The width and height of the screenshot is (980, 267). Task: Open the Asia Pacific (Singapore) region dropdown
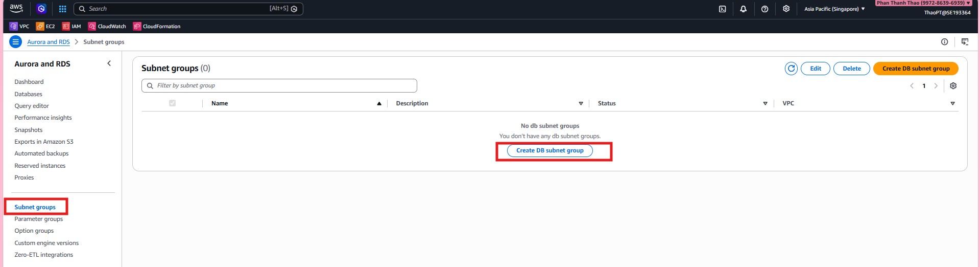[834, 9]
